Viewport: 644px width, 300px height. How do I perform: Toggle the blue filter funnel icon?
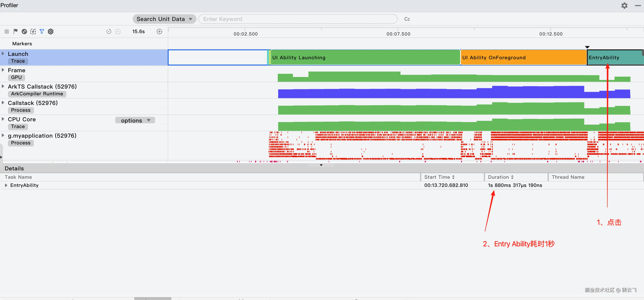pos(42,32)
